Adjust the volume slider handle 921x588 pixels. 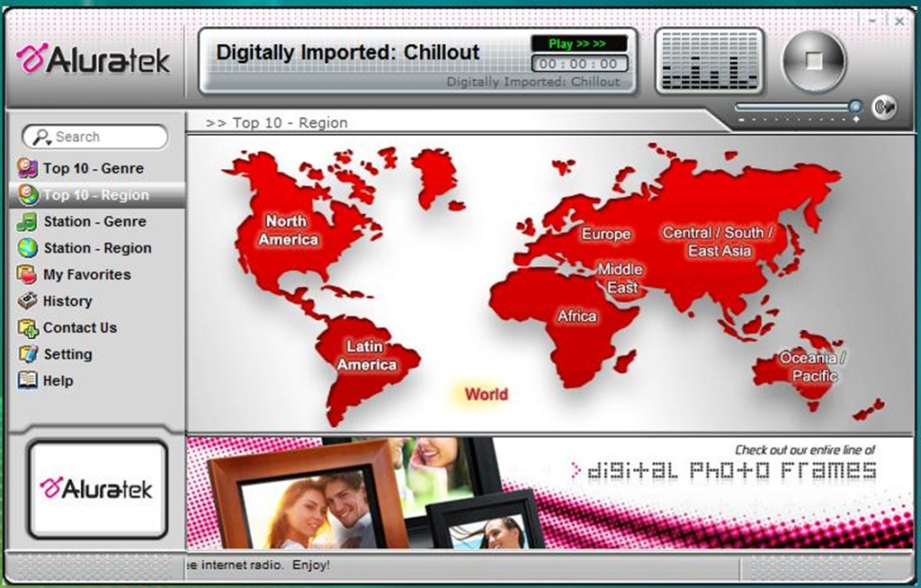click(854, 107)
